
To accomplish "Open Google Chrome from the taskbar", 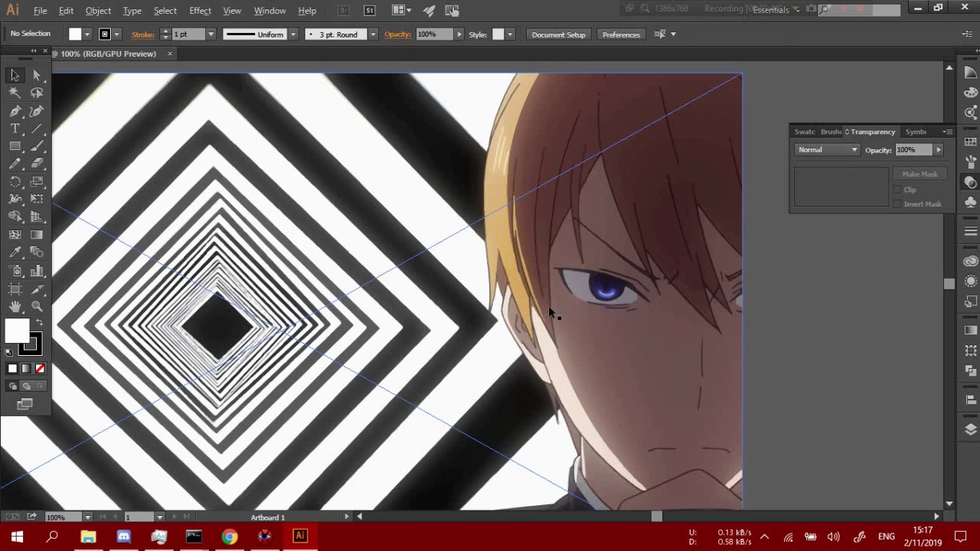I will [229, 536].
